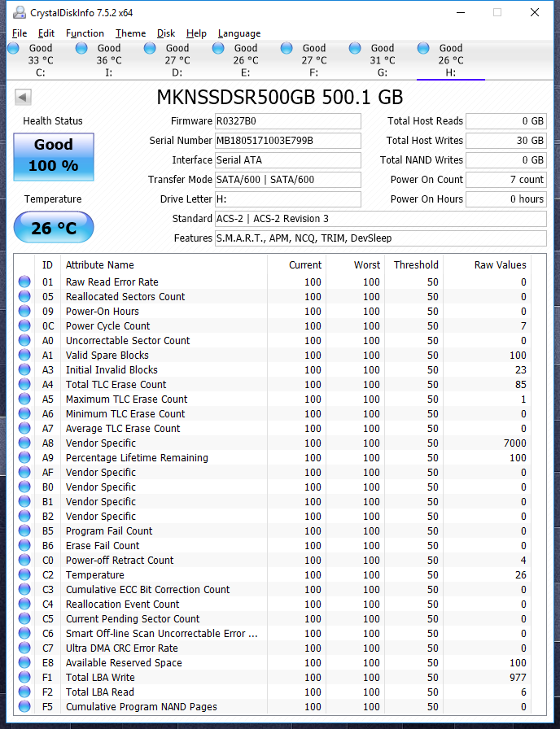The image size is (560, 729).
Task: Select the C: drive status icon
Action: point(13,49)
